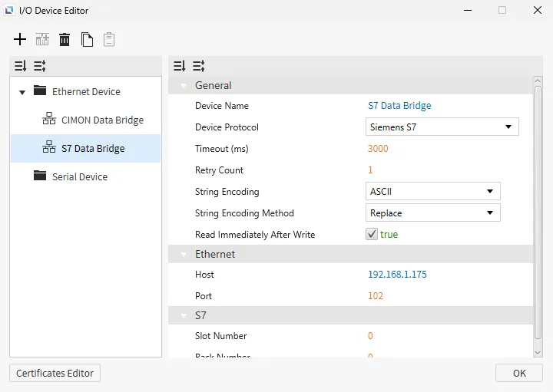Expand all property groups in properties panel
Screen dimensions: 553x392
click(x=198, y=66)
